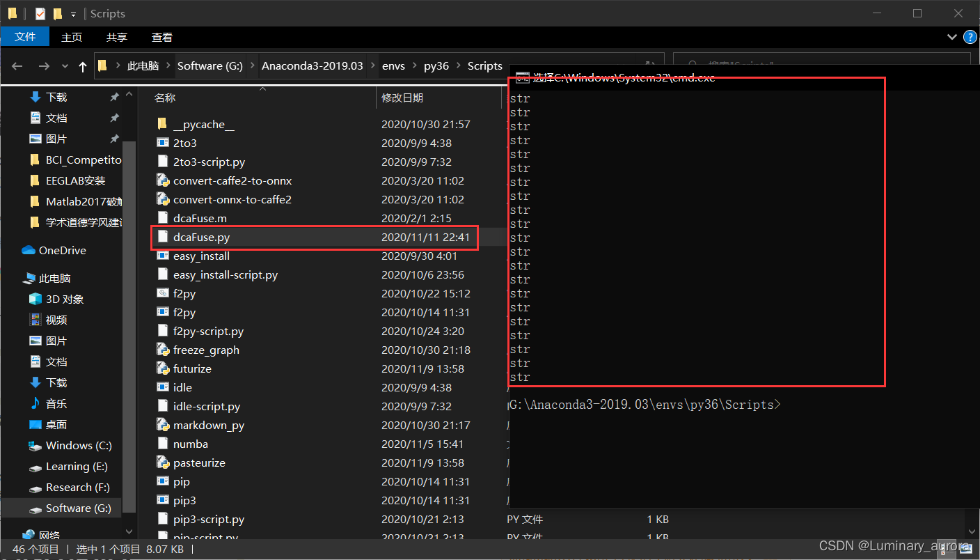980x560 pixels.
Task: Select the freeze_graph file icon
Action: (x=162, y=350)
